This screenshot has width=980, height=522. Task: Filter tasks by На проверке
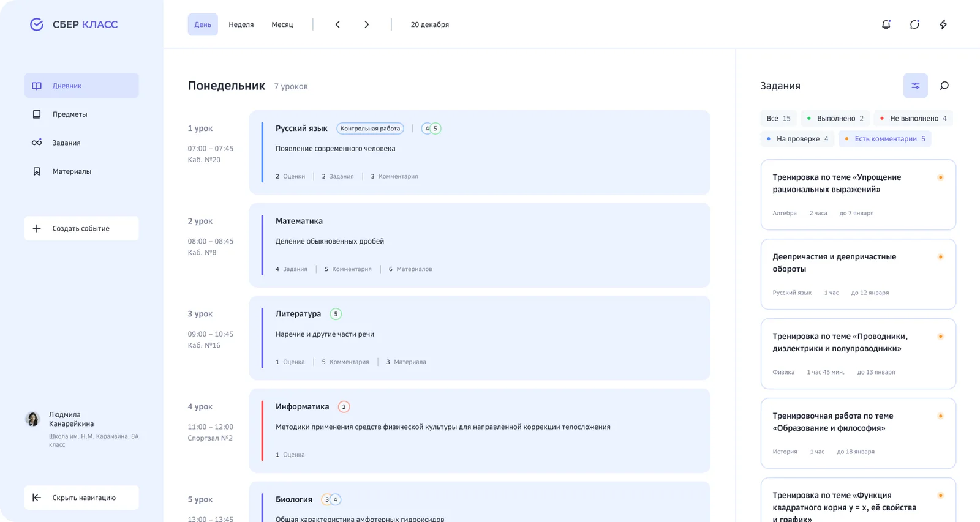(x=797, y=139)
